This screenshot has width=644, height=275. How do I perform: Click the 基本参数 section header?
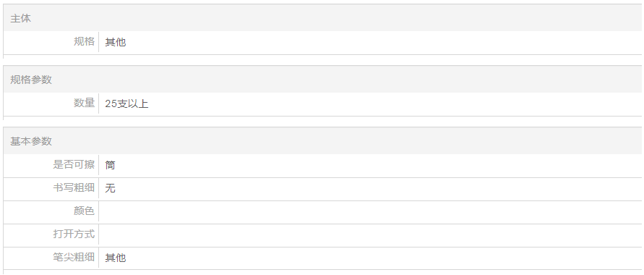pyautogui.click(x=31, y=141)
